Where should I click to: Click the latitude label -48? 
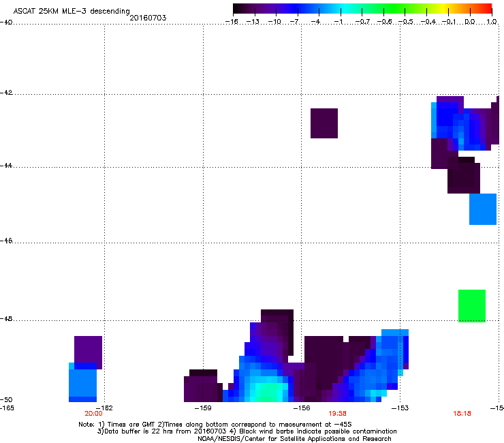click(6, 318)
